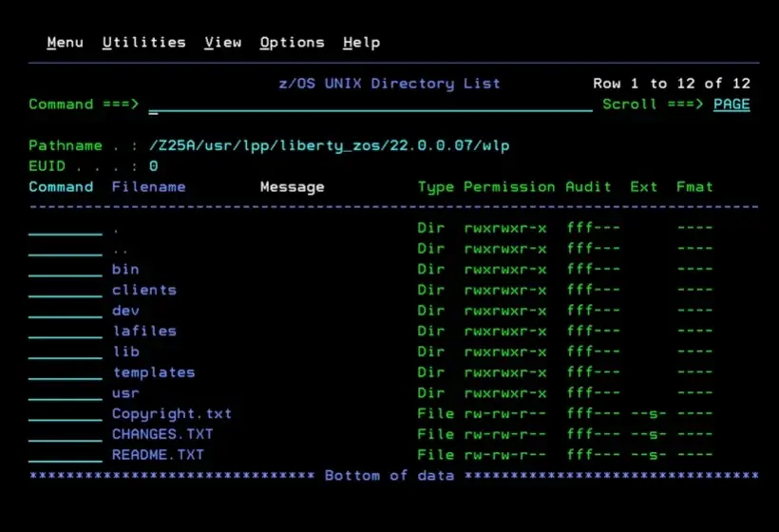The height and width of the screenshot is (532, 779).
Task: Open the View menu
Action: (223, 43)
